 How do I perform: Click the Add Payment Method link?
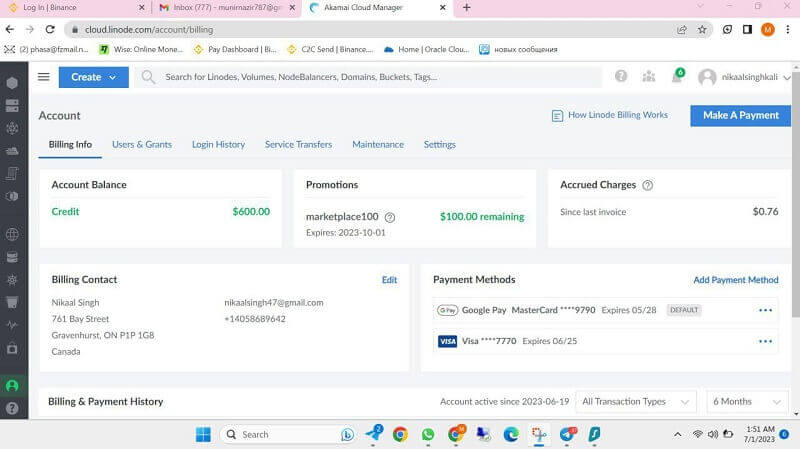coord(735,280)
